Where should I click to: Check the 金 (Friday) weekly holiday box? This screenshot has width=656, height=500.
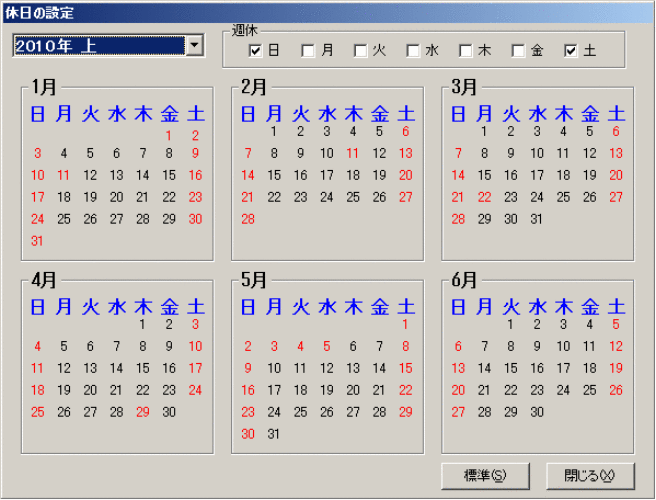(518, 50)
